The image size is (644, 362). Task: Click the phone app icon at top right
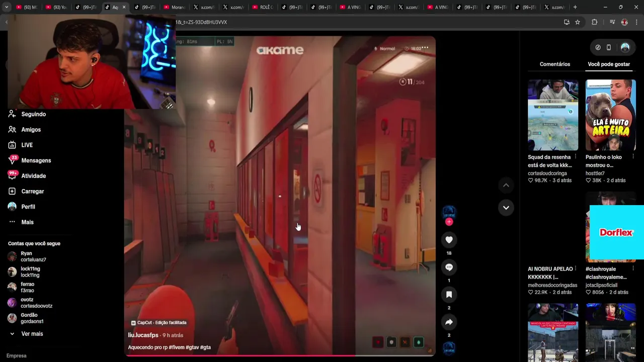[x=608, y=47]
